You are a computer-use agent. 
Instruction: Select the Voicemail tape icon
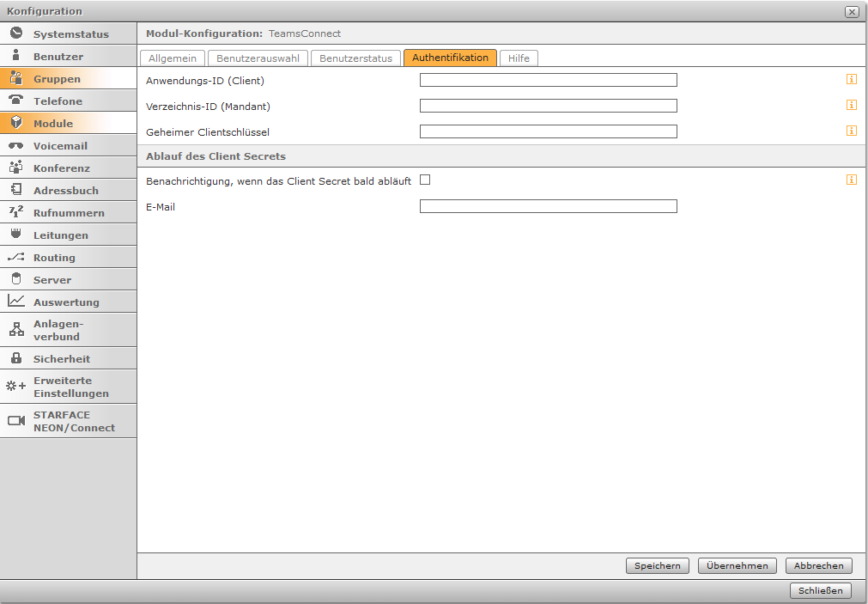click(16, 146)
